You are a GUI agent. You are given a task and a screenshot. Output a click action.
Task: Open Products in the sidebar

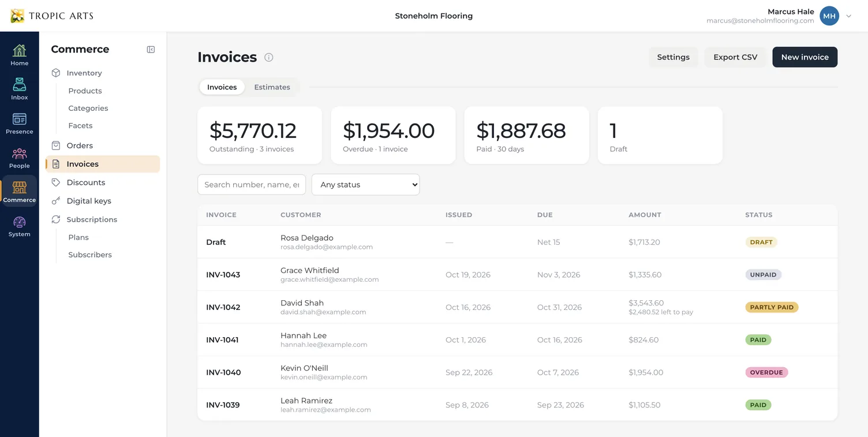(x=85, y=91)
